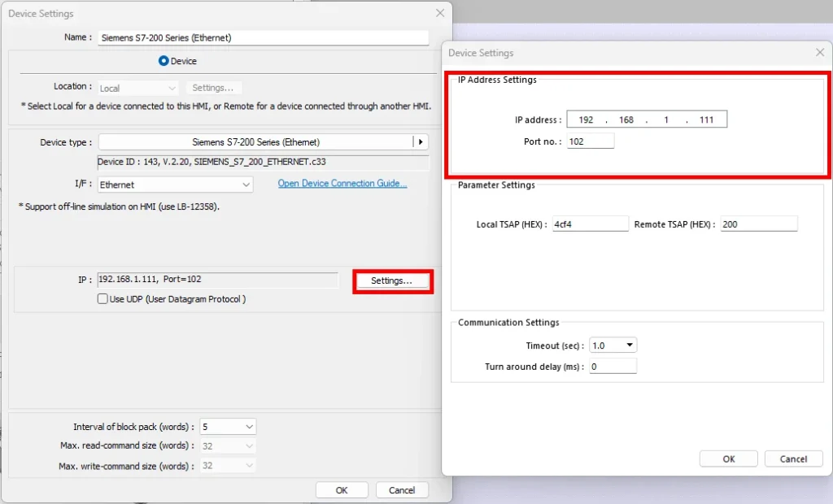Select the Device radio button
Image resolution: width=833 pixels, height=504 pixels.
click(x=164, y=61)
